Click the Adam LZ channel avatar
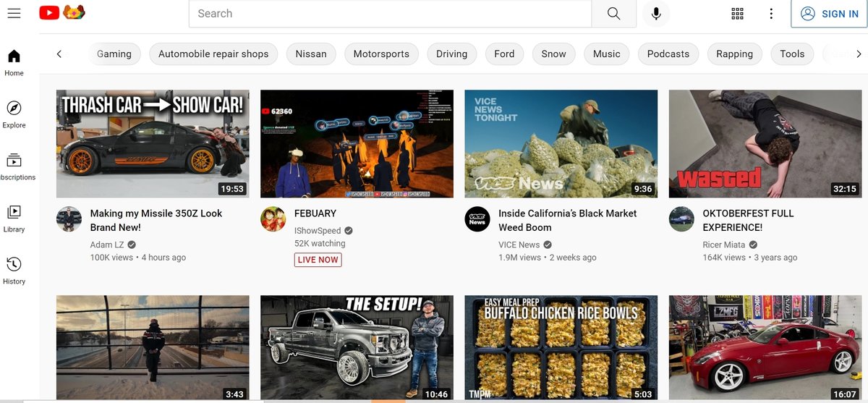 69,219
